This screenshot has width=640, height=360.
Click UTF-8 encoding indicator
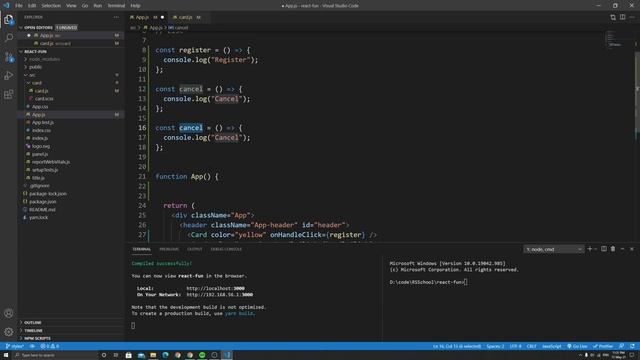click(516, 346)
